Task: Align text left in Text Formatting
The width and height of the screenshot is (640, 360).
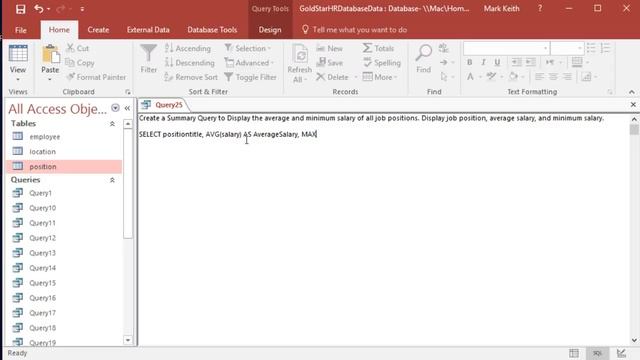Action: (x=539, y=77)
